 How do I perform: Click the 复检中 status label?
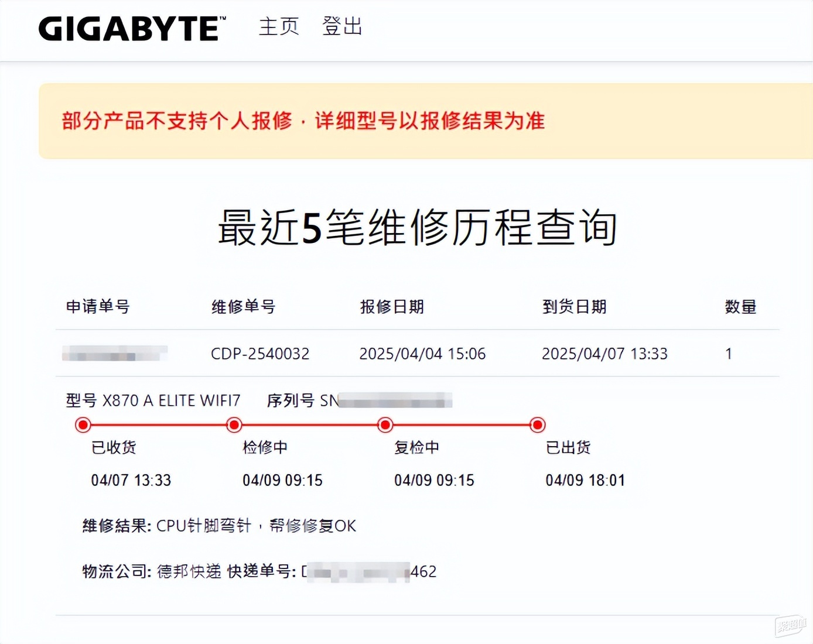[x=416, y=447]
